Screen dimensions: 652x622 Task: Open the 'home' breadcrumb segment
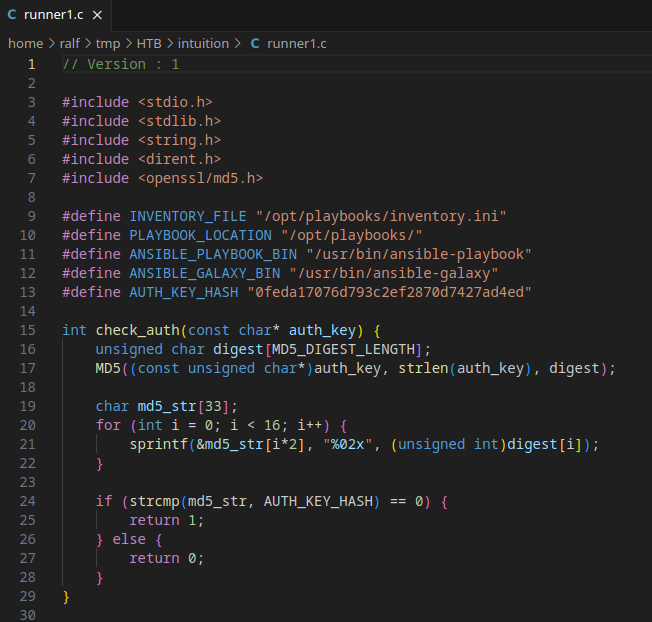point(25,43)
